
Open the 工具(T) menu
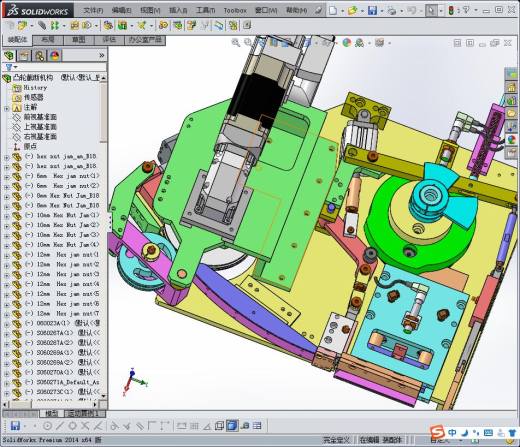pos(205,10)
